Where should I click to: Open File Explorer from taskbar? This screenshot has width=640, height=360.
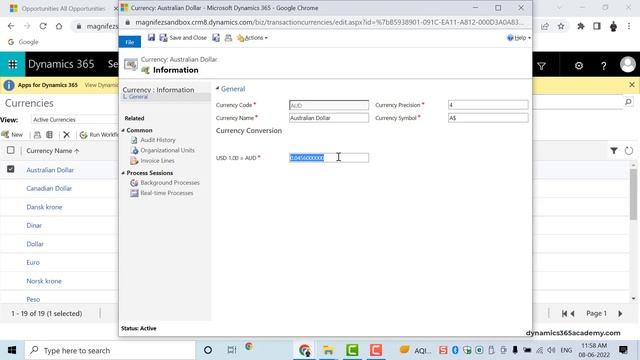pos(328,350)
